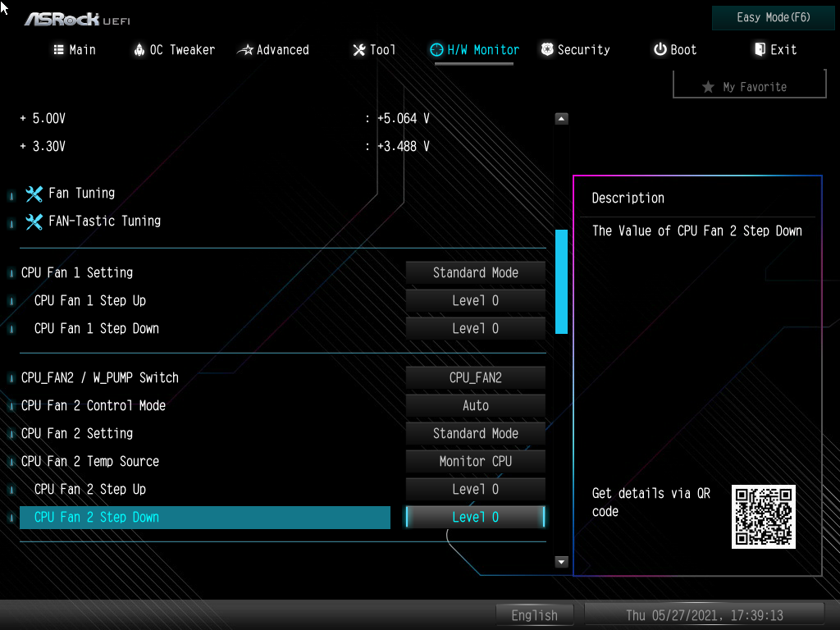The width and height of the screenshot is (840, 630).
Task: Select the OC Tweaker flame icon
Action: (139, 50)
